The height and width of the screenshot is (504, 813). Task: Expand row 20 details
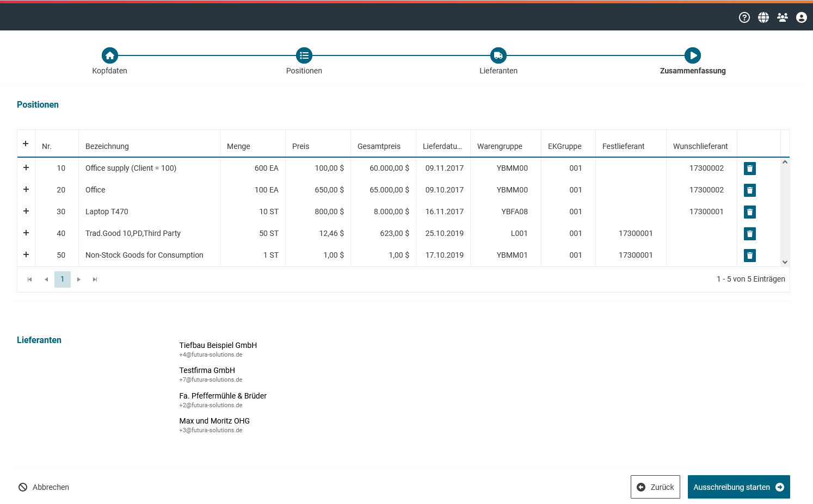26,189
